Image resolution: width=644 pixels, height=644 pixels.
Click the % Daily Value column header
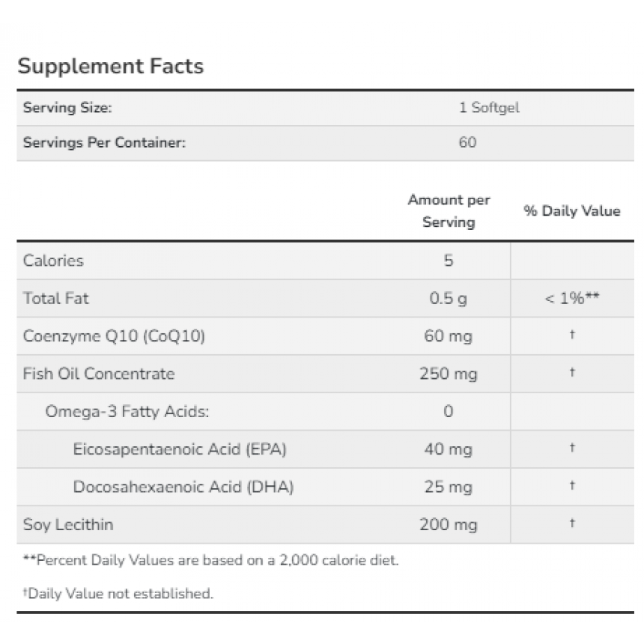tap(571, 210)
